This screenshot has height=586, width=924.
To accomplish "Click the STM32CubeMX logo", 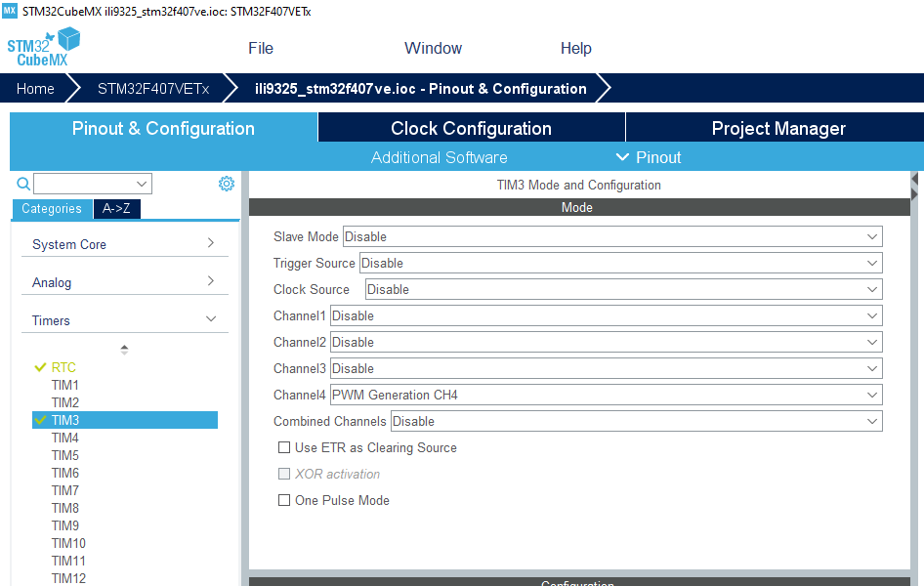I will pyautogui.click(x=44, y=47).
